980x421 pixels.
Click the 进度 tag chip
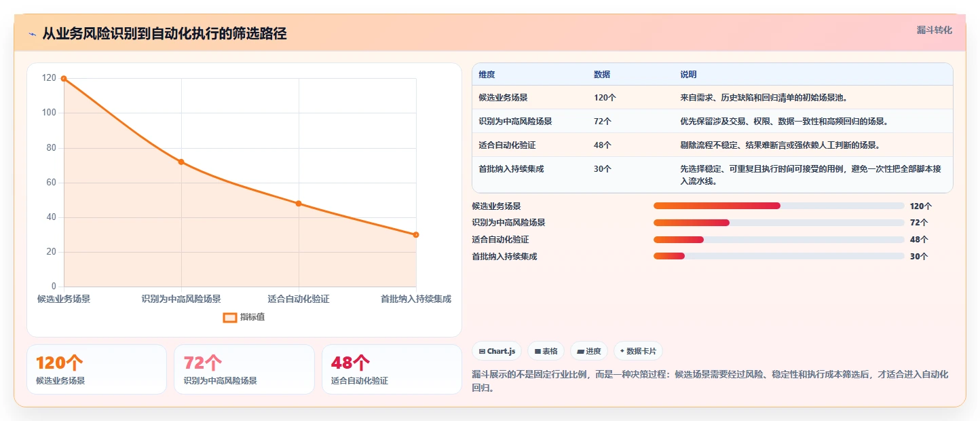click(588, 351)
